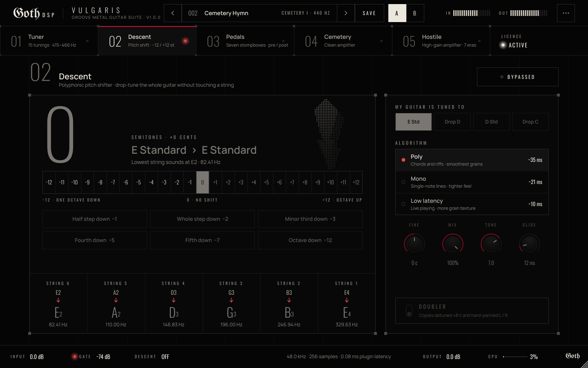The height and width of the screenshot is (368, 588).
Task: Open the 01 Tuner tab
Action: pyautogui.click(x=49, y=40)
